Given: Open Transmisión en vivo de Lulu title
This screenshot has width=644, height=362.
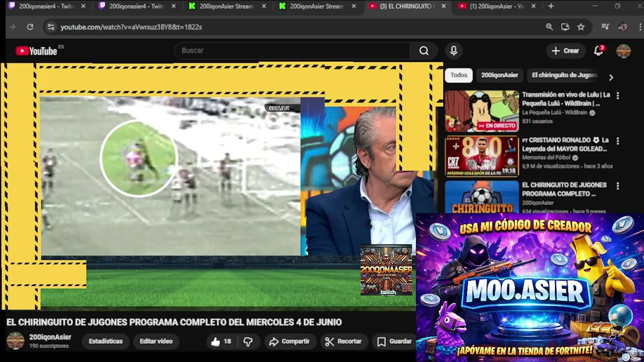Looking at the screenshot, I should [x=566, y=99].
